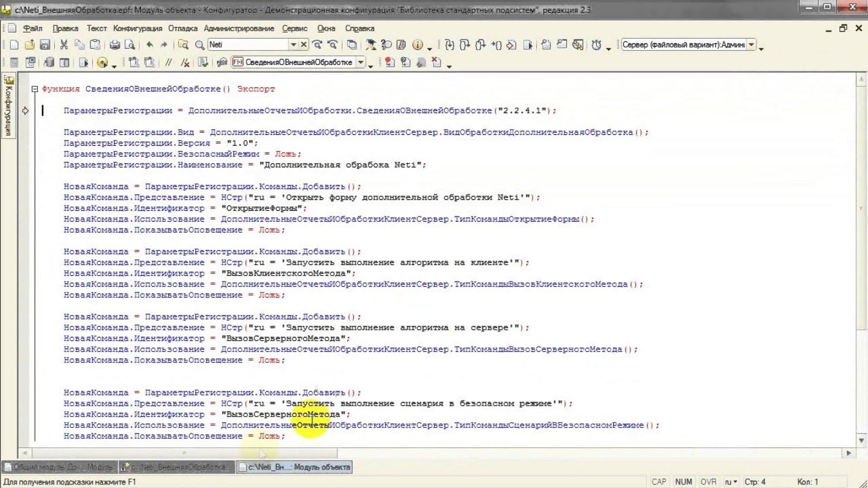Image resolution: width=868 pixels, height=488 pixels.
Task: Click the Step out debug icon
Action: [x=480, y=45]
